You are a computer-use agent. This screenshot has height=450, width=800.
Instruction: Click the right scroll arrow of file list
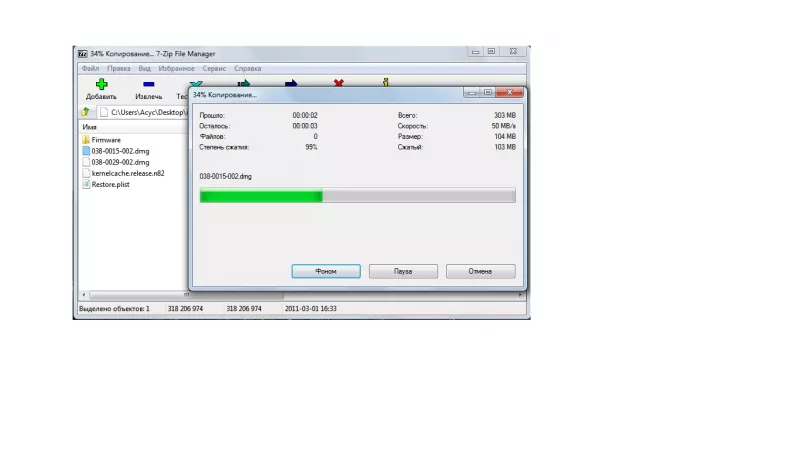[x=520, y=295]
